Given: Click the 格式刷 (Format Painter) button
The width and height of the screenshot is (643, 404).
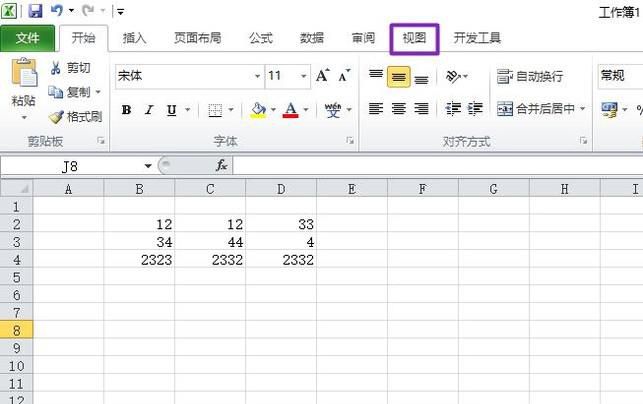Looking at the screenshot, I should (75, 116).
